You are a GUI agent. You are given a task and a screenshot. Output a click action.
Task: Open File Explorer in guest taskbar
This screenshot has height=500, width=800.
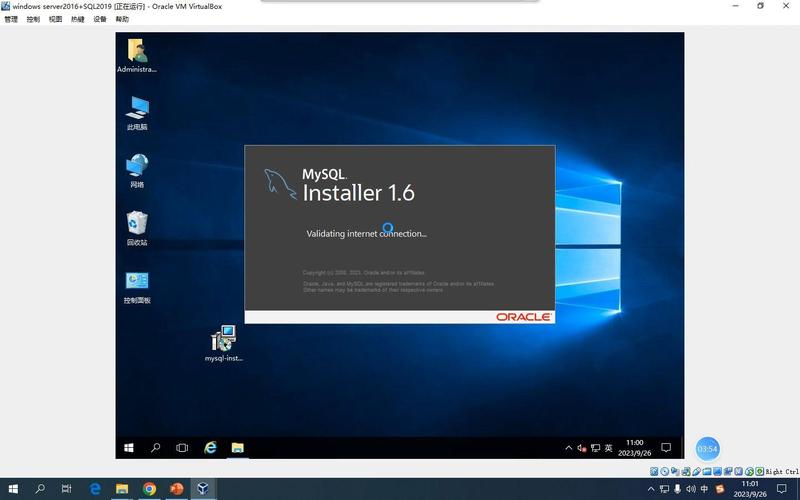click(238, 448)
